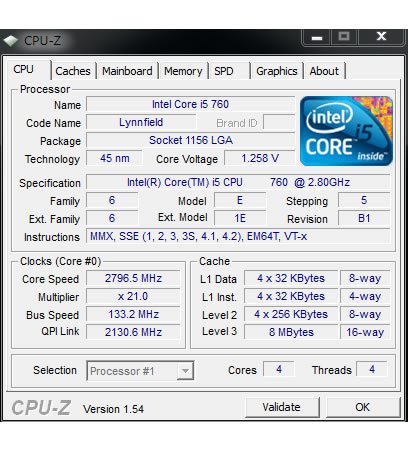Minimize the CPU-Z window
This screenshot has height=450, width=408.
tap(317, 37)
